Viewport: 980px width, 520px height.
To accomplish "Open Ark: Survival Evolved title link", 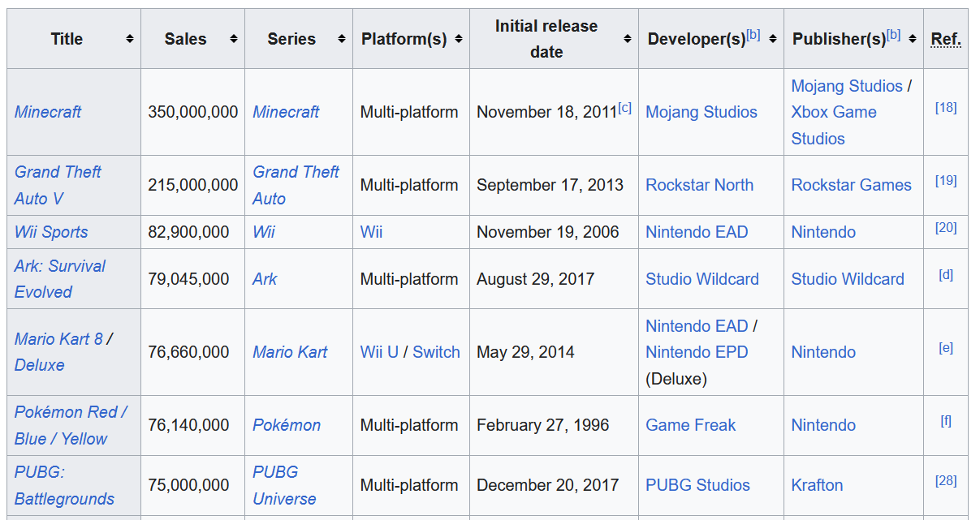I will pyautogui.click(x=60, y=279).
